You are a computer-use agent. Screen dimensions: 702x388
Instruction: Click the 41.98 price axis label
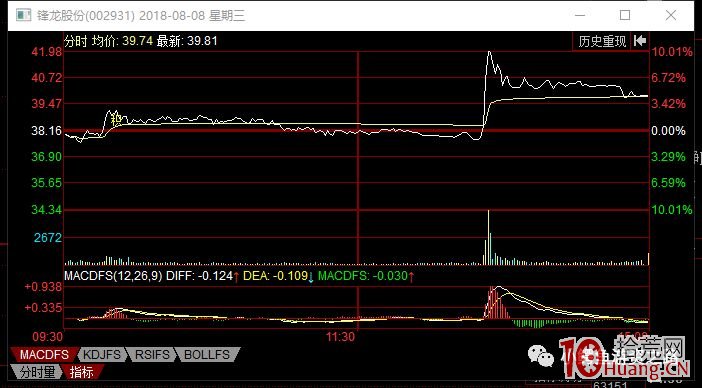click(47, 51)
